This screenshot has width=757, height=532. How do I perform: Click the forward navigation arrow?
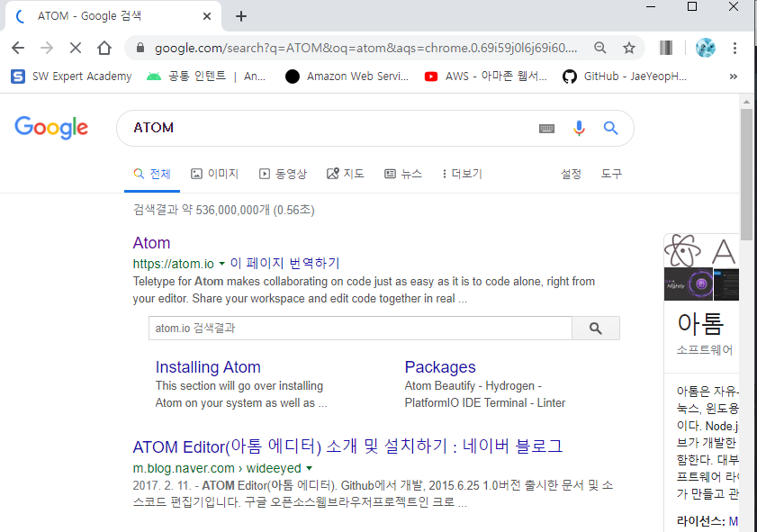click(47, 48)
